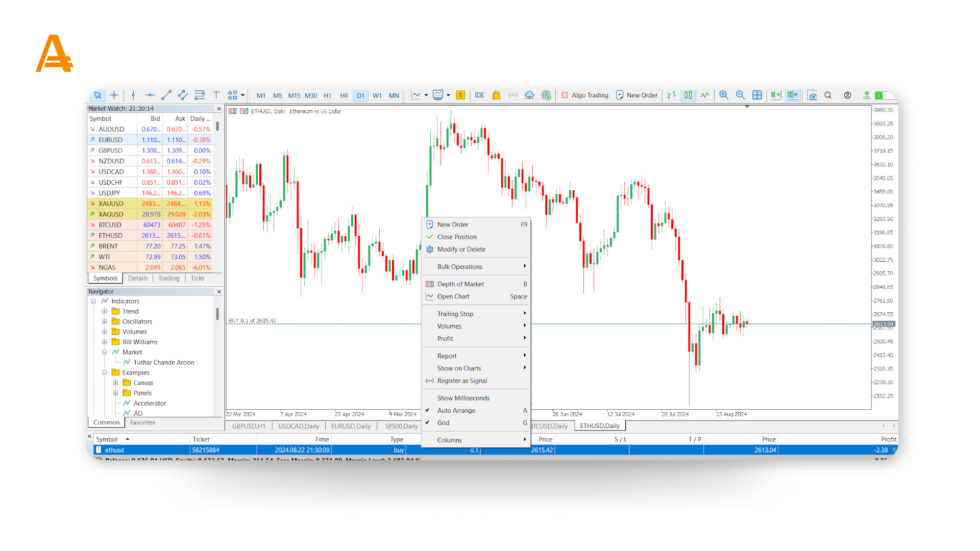The width and height of the screenshot is (980, 551).
Task: Switch chart to candlesticks display
Action: pyautogui.click(x=688, y=95)
